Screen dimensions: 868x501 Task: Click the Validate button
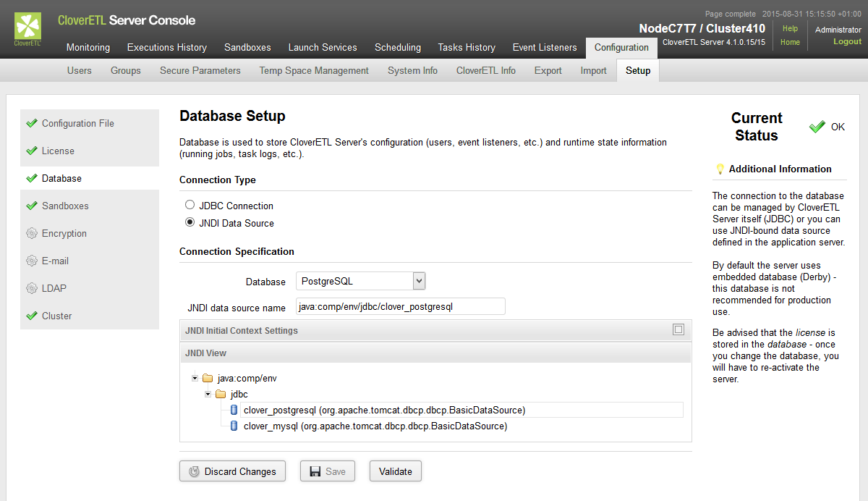tap(396, 471)
